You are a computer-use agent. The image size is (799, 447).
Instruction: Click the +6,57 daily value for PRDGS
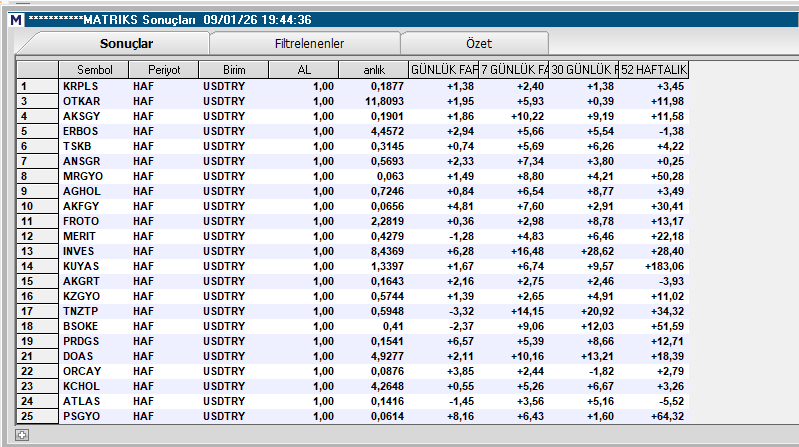(460, 341)
